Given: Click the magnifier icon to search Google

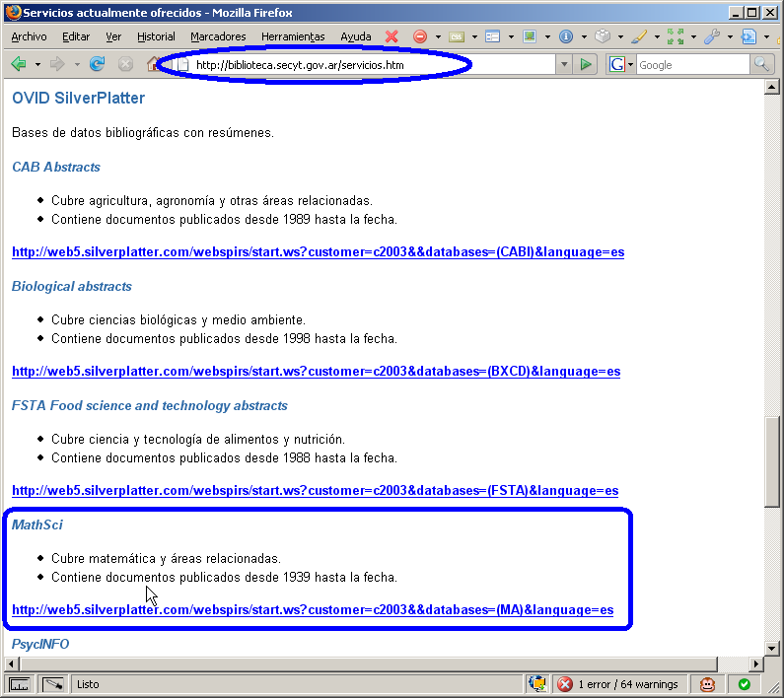Looking at the screenshot, I should coord(762,64).
